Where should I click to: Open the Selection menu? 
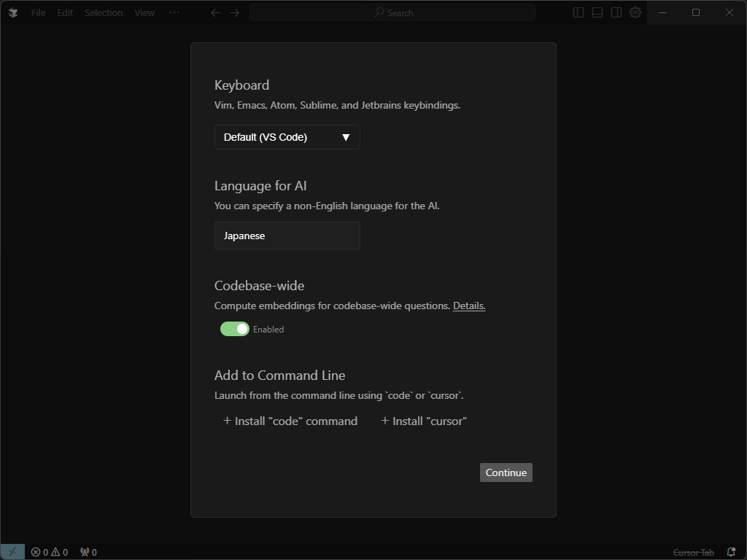pos(104,13)
